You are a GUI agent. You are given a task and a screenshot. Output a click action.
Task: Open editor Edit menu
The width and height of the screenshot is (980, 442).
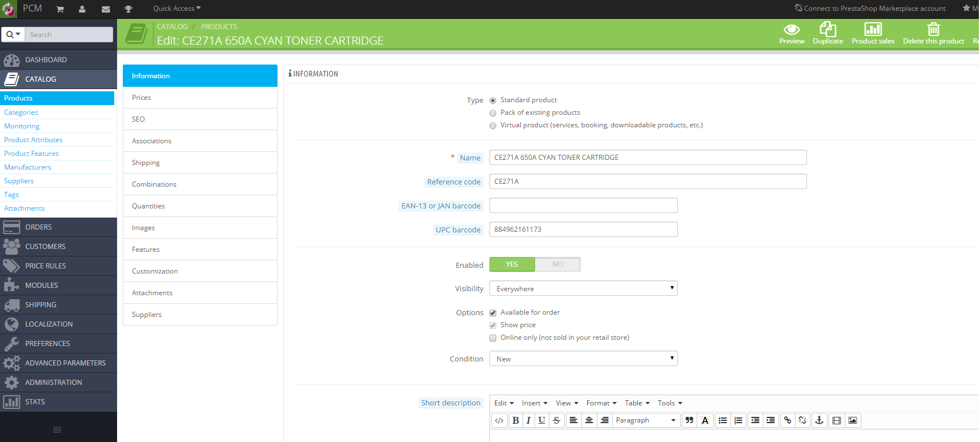504,403
